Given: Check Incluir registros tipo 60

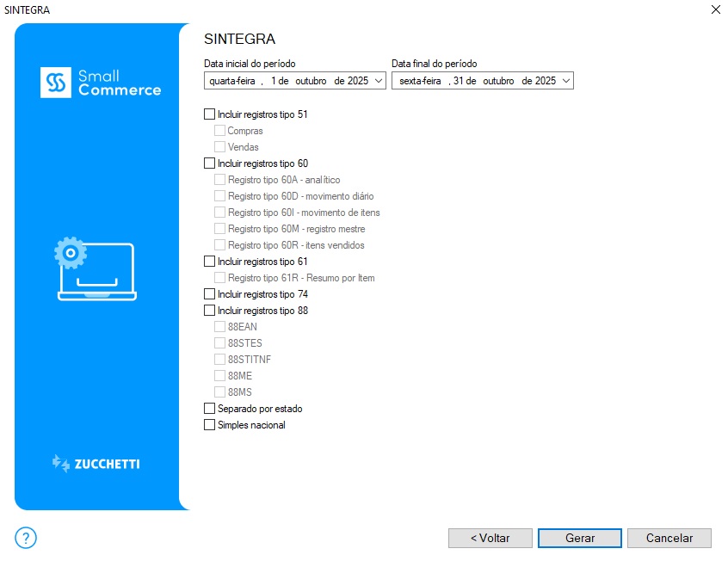Looking at the screenshot, I should (x=209, y=163).
